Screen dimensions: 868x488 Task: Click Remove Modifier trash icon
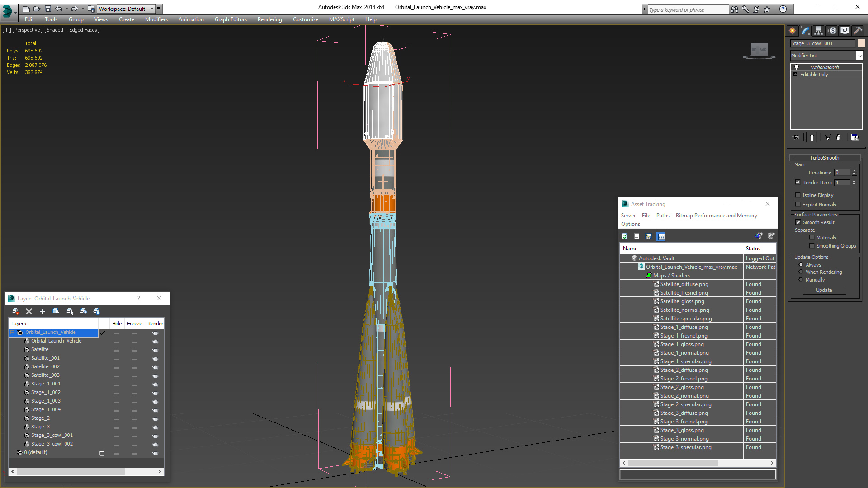pyautogui.click(x=839, y=137)
